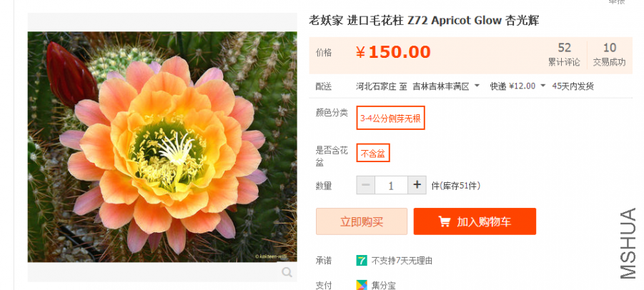Click the orange cactus flower product image
Image resolution: width=644 pixels, height=290 pixels.
click(x=162, y=146)
